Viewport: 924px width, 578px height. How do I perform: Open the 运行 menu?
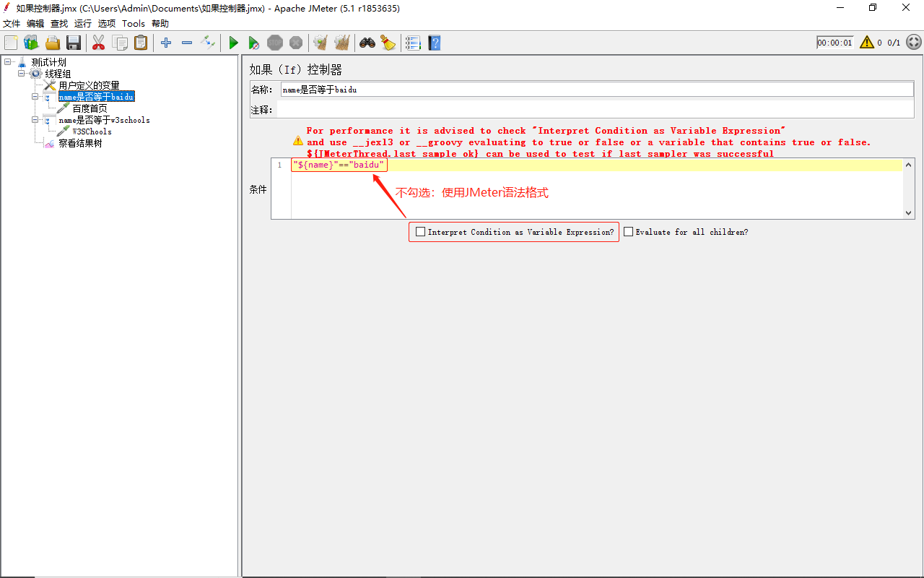coord(83,24)
